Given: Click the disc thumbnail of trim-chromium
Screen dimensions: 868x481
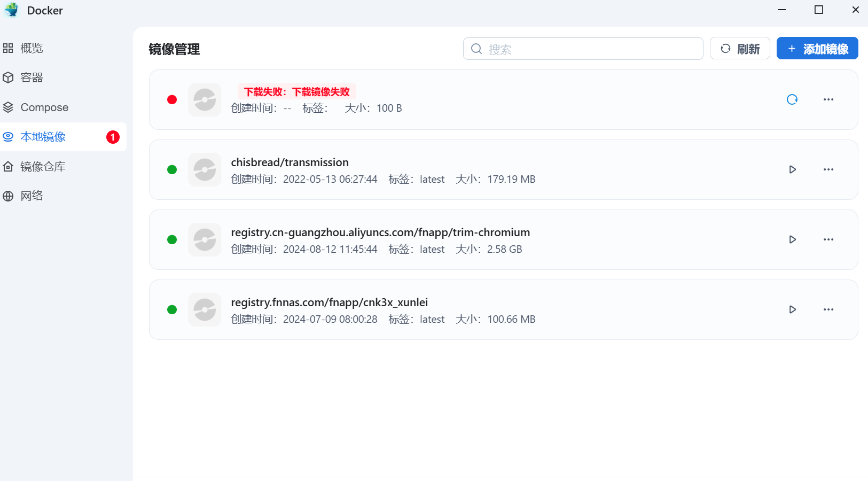Looking at the screenshot, I should [205, 239].
